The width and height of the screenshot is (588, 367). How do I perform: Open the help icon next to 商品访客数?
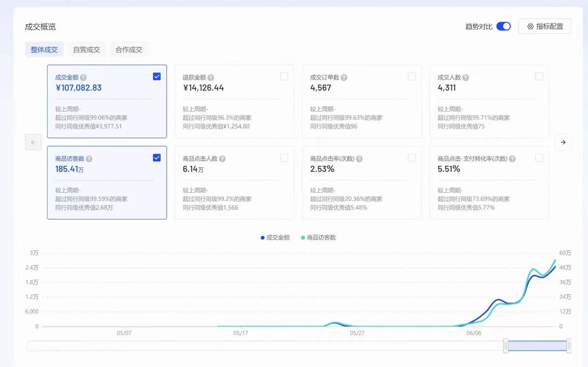tap(89, 158)
